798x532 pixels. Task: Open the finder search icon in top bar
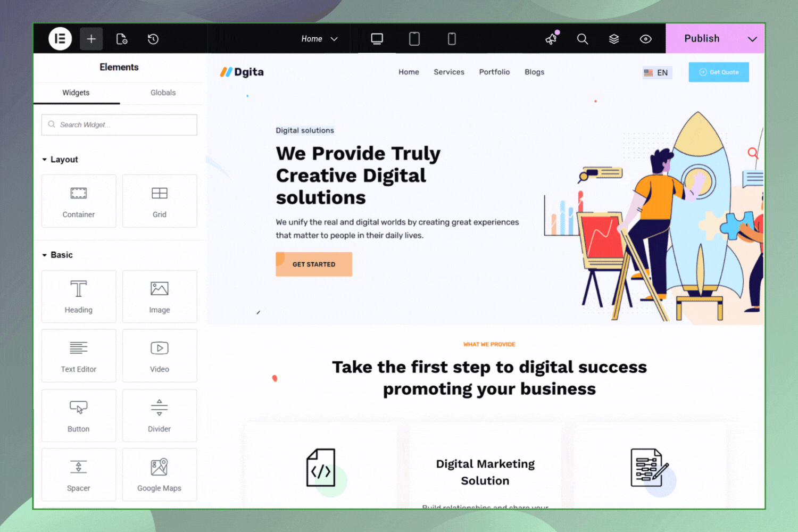(583, 39)
